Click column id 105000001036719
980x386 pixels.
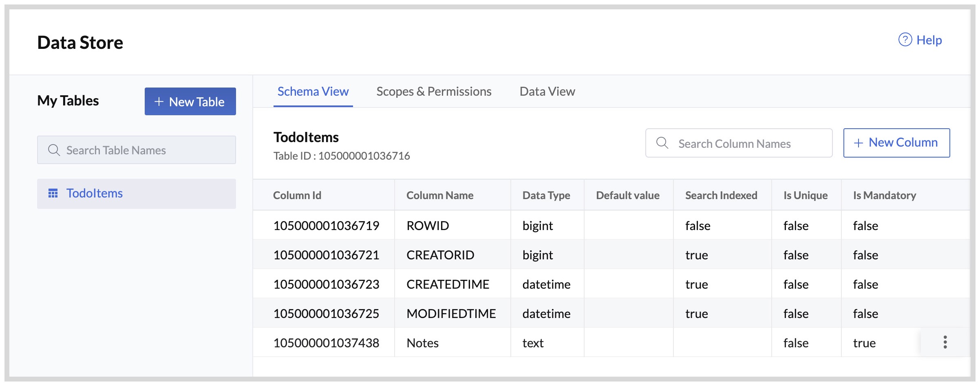tap(326, 226)
